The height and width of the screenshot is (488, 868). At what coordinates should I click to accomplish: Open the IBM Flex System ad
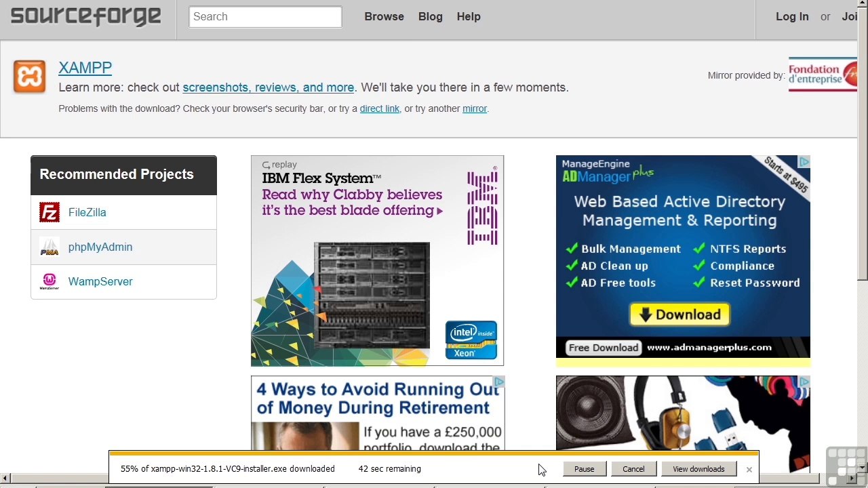pyautogui.click(x=377, y=261)
